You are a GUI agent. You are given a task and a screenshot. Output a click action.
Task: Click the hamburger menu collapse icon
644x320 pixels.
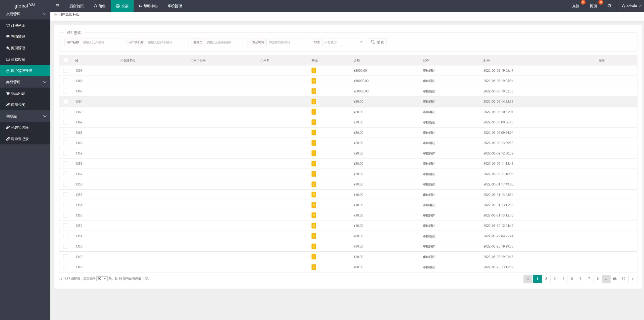57,6
